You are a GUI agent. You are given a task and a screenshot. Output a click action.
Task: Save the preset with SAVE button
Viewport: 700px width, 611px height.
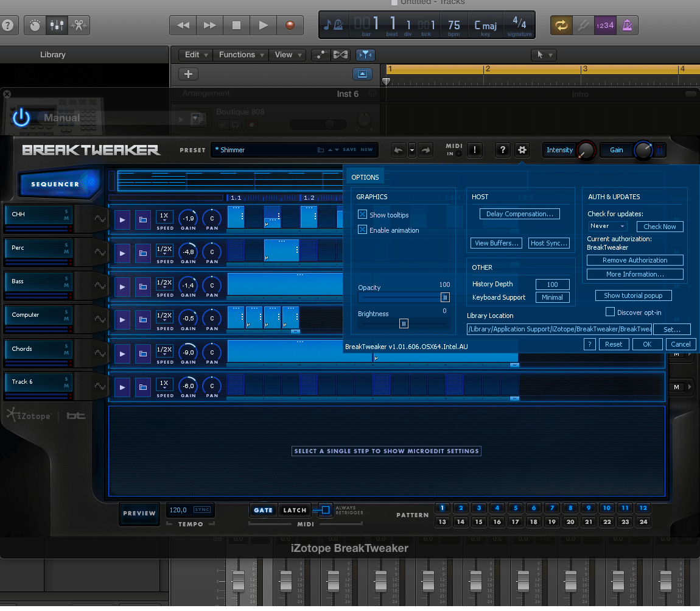click(349, 150)
